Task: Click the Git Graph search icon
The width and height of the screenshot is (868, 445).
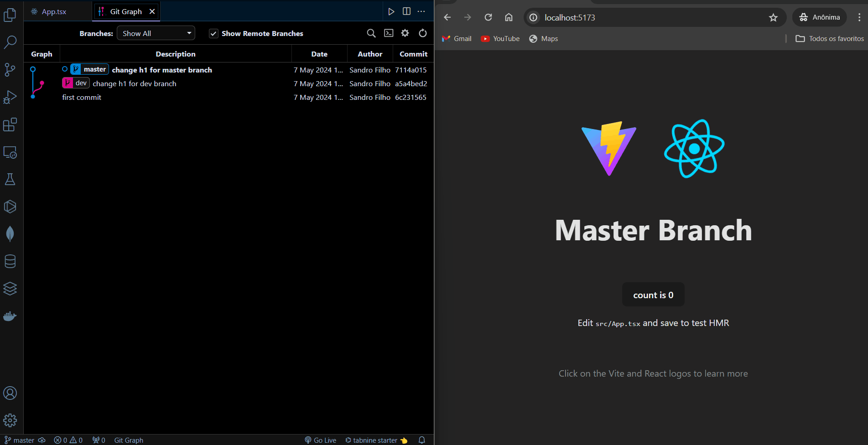Action: pyautogui.click(x=371, y=33)
